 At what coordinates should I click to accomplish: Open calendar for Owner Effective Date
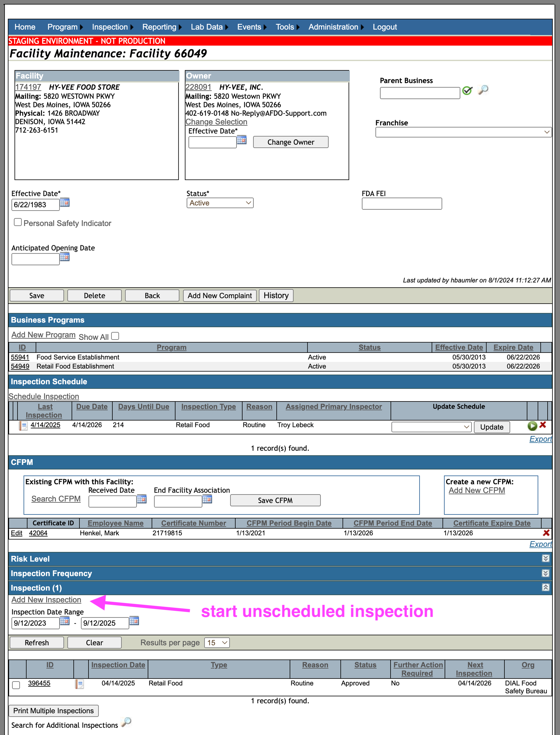242,140
